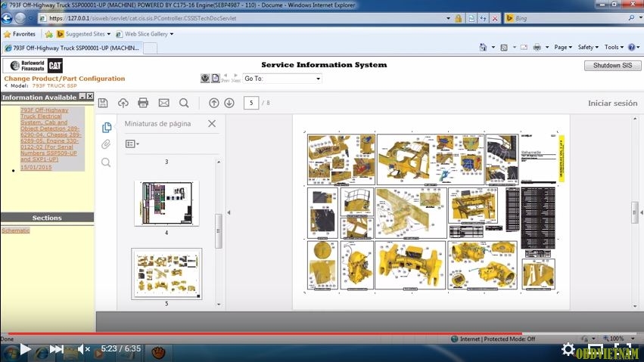Open the Safety menu
The height and width of the screenshot is (362, 644).
tap(587, 47)
